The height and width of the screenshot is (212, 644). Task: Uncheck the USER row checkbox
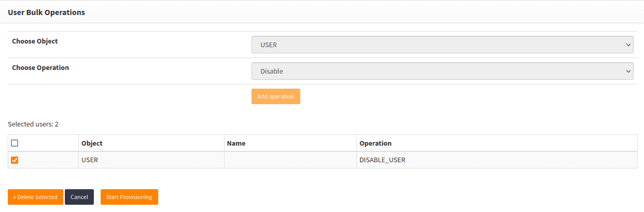coord(15,160)
